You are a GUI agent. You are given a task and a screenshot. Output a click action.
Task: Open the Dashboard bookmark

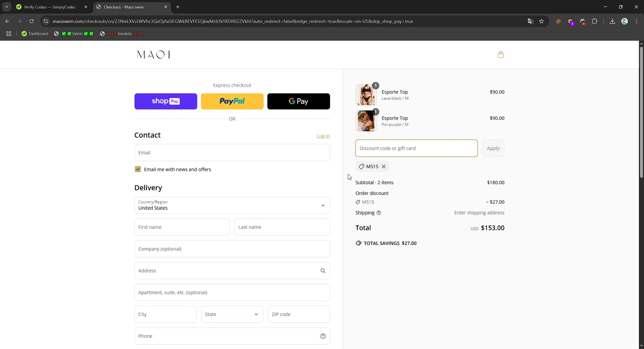[35, 33]
